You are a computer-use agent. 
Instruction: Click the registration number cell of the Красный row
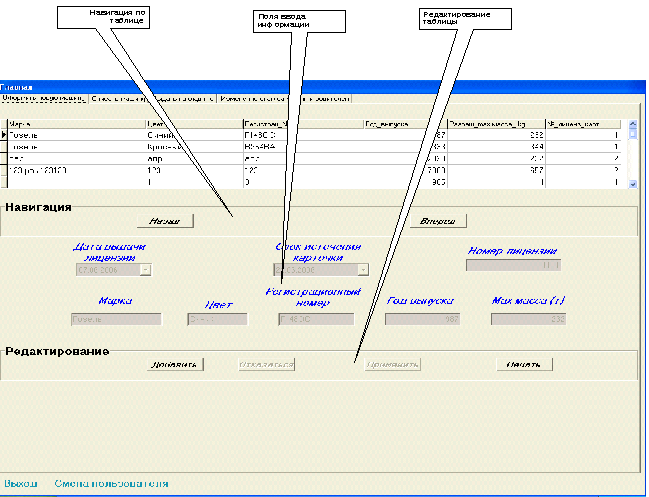[303, 146]
